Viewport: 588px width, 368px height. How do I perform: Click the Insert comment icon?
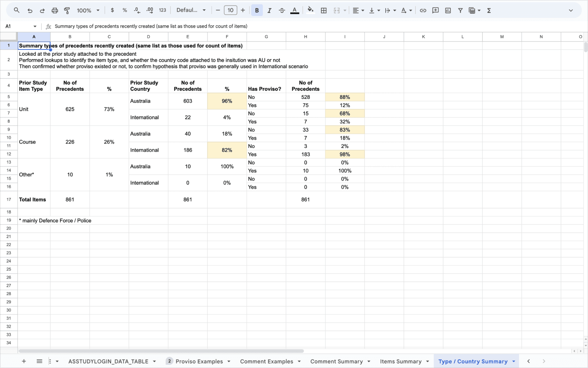[x=435, y=10]
